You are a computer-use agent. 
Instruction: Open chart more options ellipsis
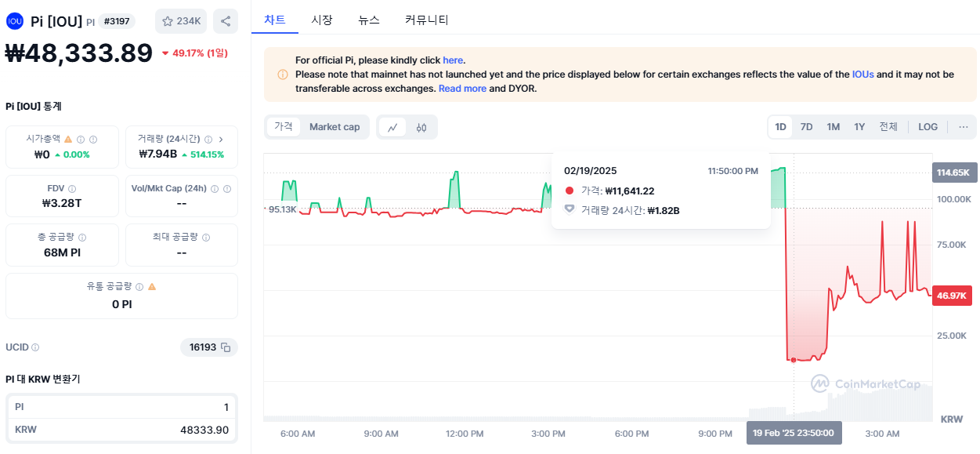[x=964, y=127]
